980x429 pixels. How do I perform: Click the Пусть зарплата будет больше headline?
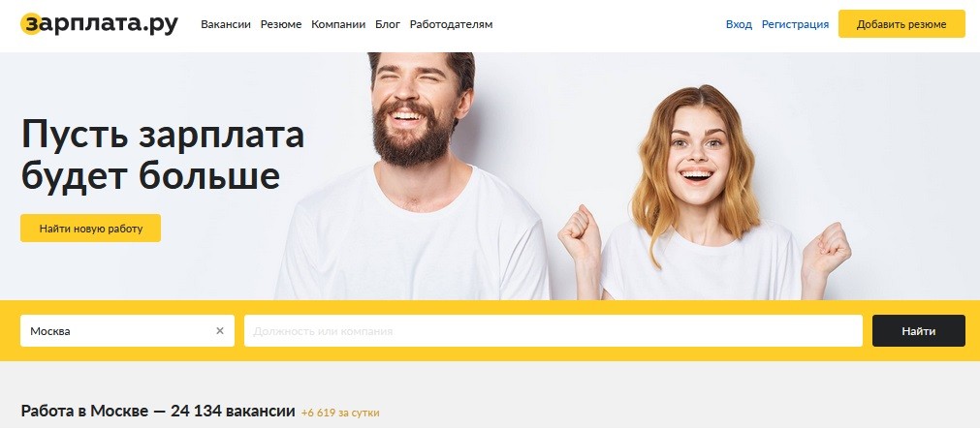coord(163,155)
